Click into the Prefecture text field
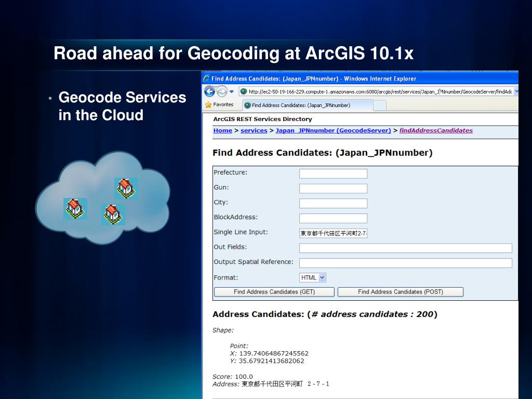This screenshot has height=399, width=532. click(x=333, y=174)
